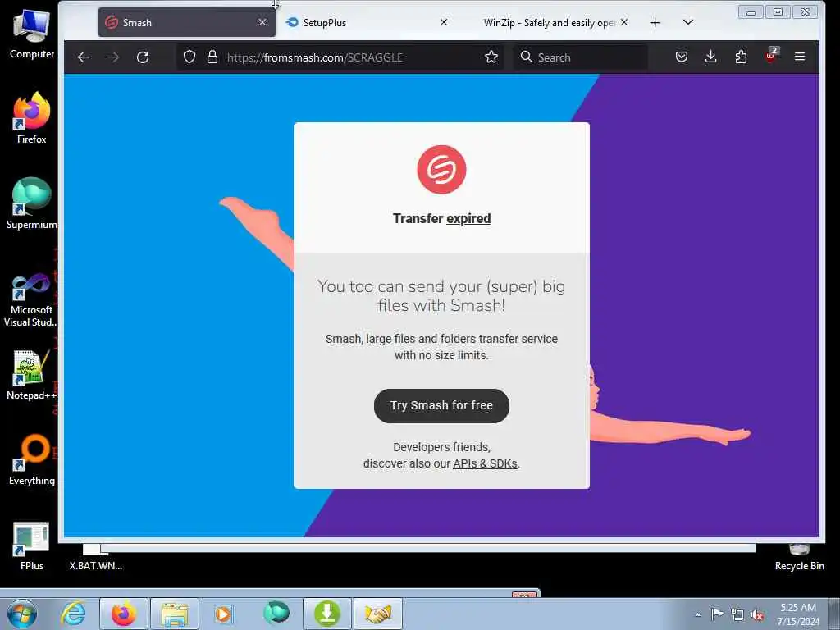Open the Recycle Bin
The width and height of the screenshot is (840, 630).
click(x=799, y=559)
